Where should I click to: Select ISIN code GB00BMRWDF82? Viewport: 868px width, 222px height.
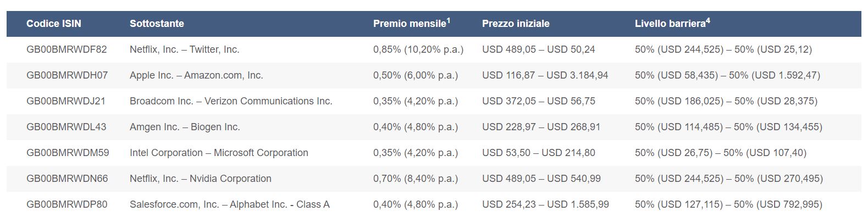point(67,49)
